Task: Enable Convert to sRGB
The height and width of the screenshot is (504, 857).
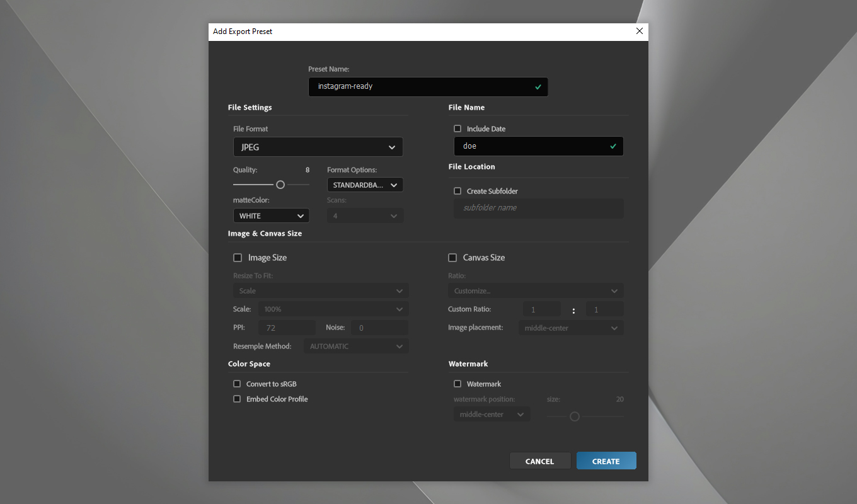Action: coord(237,384)
